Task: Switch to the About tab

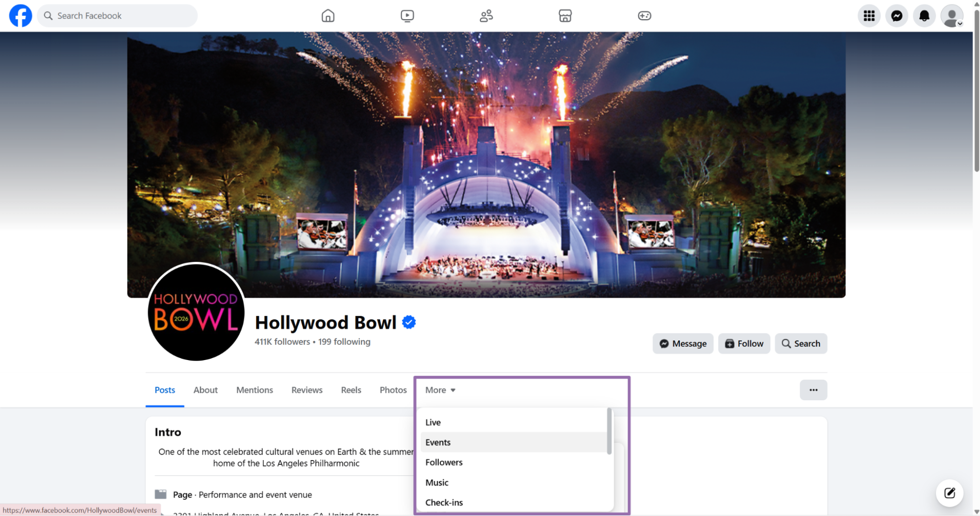Action: tap(205, 390)
